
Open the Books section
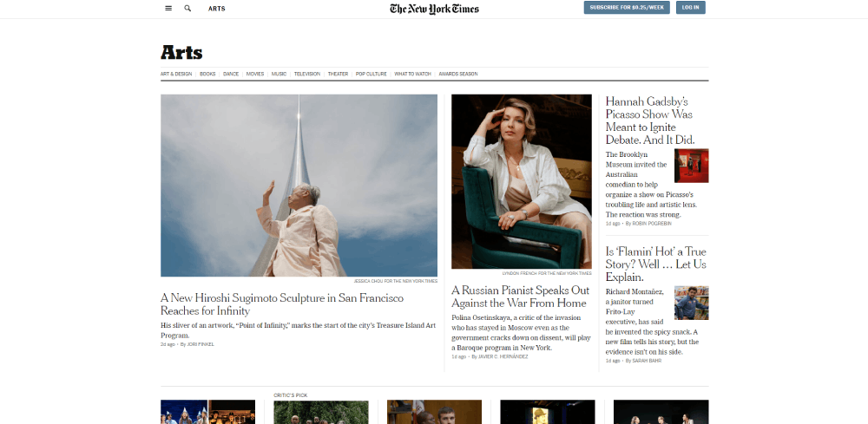(x=207, y=74)
